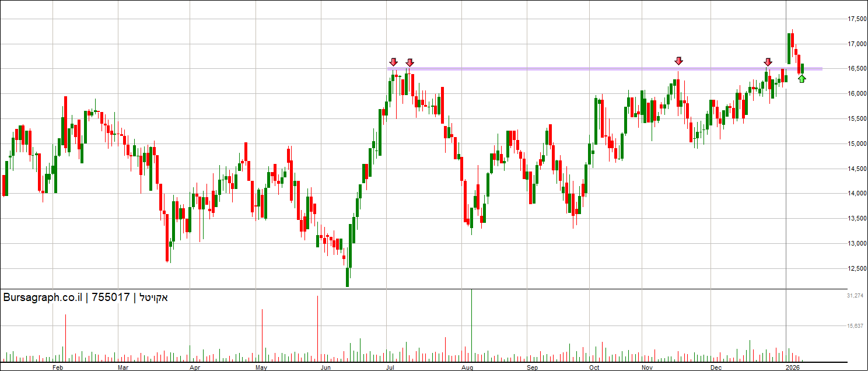Click the 15,000 price axis label

(856, 144)
